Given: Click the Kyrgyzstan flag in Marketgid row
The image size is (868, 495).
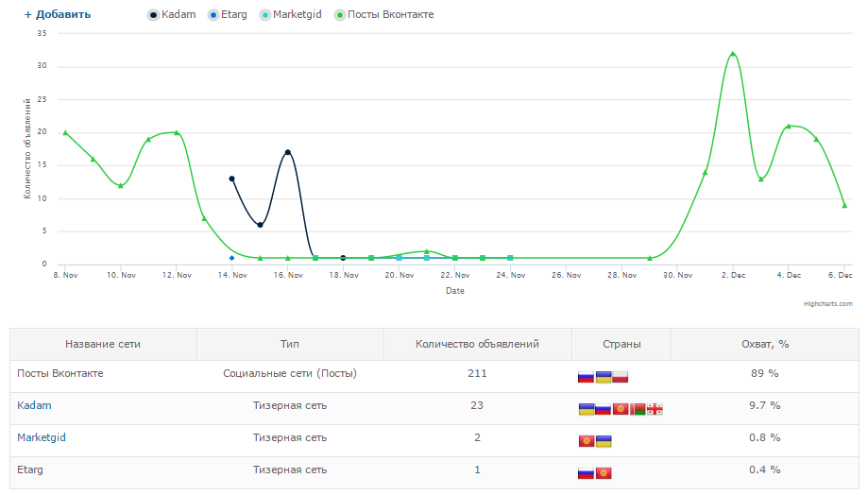Looking at the screenshot, I should pos(587,441).
